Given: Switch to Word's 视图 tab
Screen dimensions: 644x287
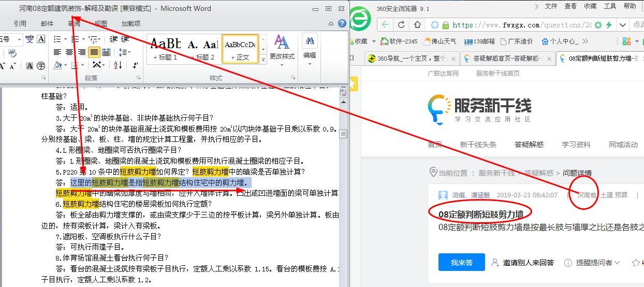Looking at the screenshot, I should [101, 24].
